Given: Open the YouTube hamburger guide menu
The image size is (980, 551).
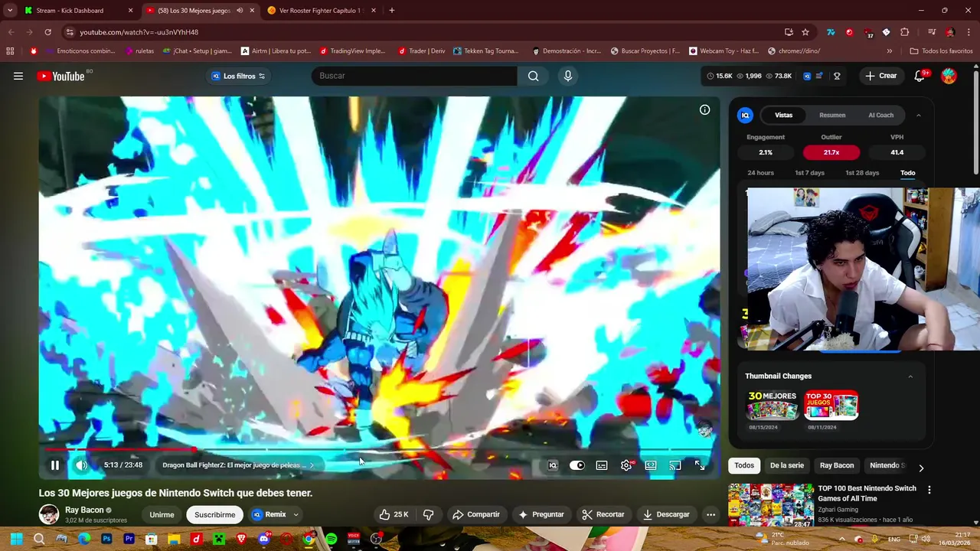Looking at the screenshot, I should pyautogui.click(x=18, y=76).
